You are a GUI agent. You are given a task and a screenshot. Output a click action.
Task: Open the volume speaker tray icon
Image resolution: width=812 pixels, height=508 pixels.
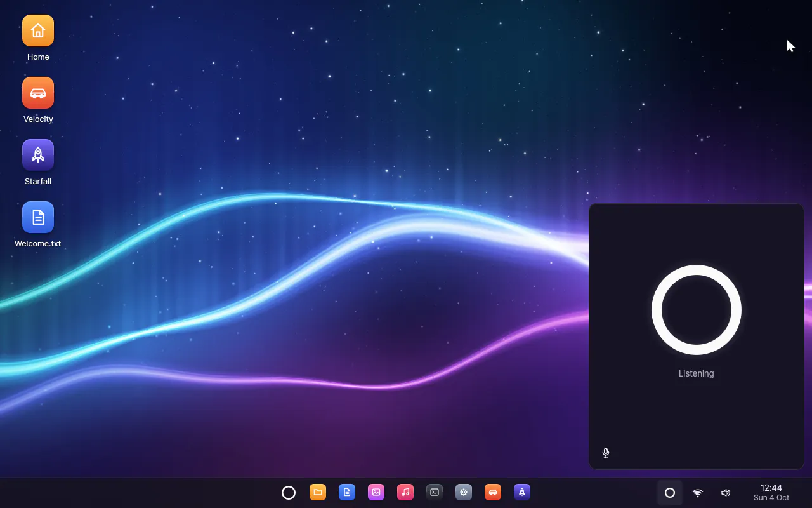click(726, 493)
